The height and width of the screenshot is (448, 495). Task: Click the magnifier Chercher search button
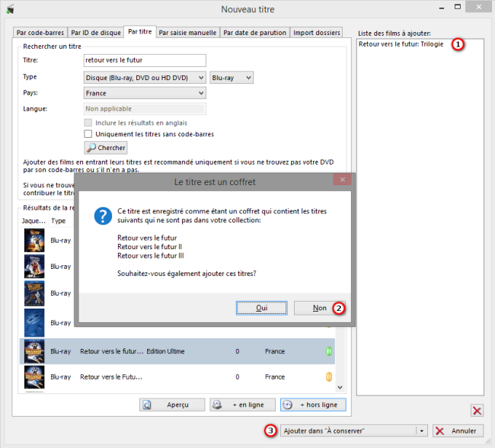(106, 148)
